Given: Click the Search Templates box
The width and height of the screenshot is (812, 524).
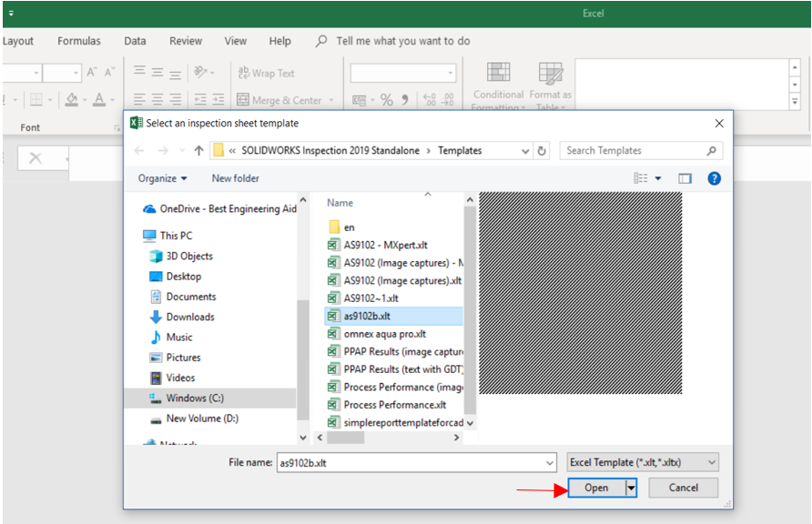Looking at the screenshot, I should pyautogui.click(x=634, y=150).
